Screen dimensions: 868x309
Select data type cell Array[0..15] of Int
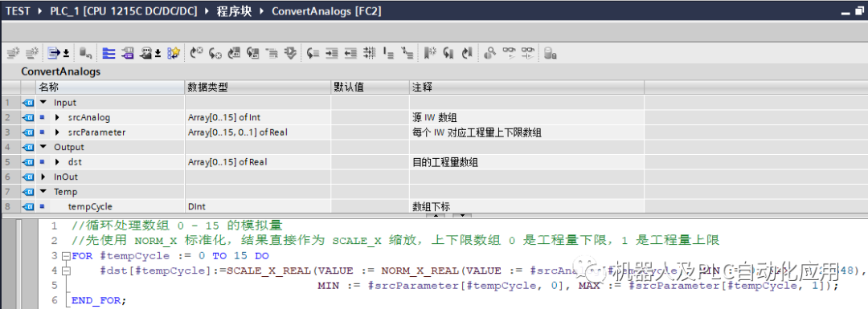(x=258, y=117)
